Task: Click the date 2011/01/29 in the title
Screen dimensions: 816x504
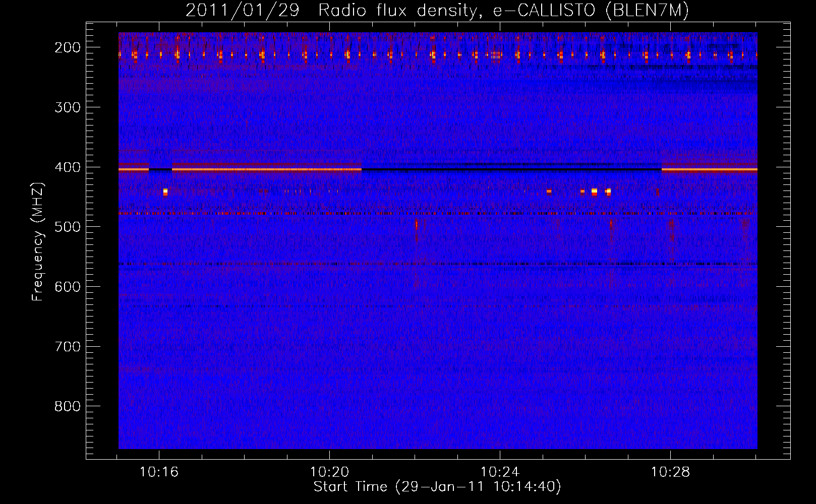Action: point(243,11)
